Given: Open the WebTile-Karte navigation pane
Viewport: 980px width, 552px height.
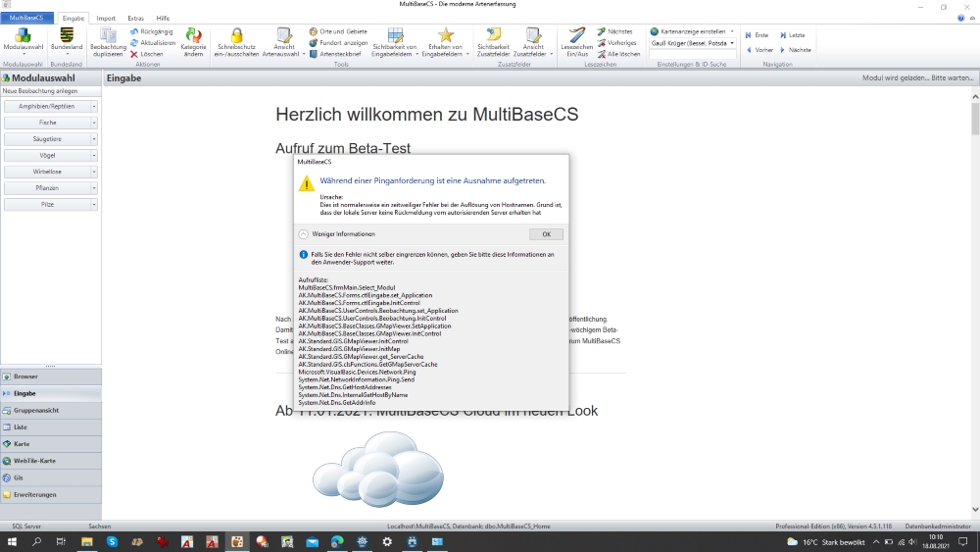Looking at the screenshot, I should tap(51, 461).
